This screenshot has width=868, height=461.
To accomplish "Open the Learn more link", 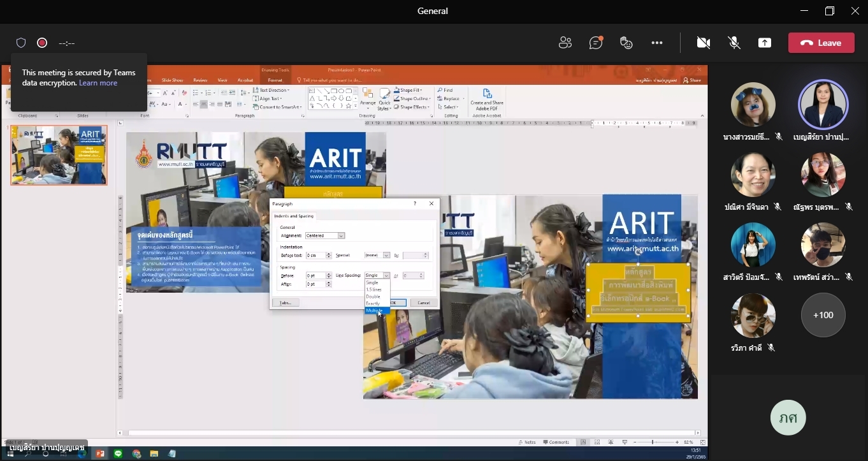I will tap(98, 83).
